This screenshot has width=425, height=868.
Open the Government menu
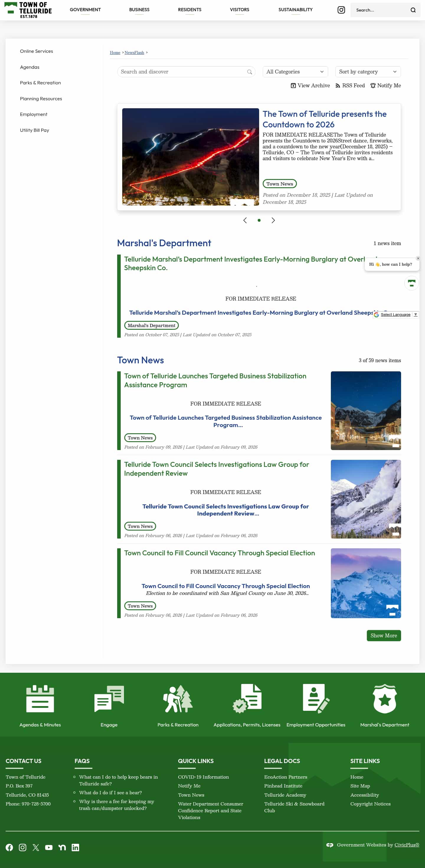pyautogui.click(x=85, y=10)
